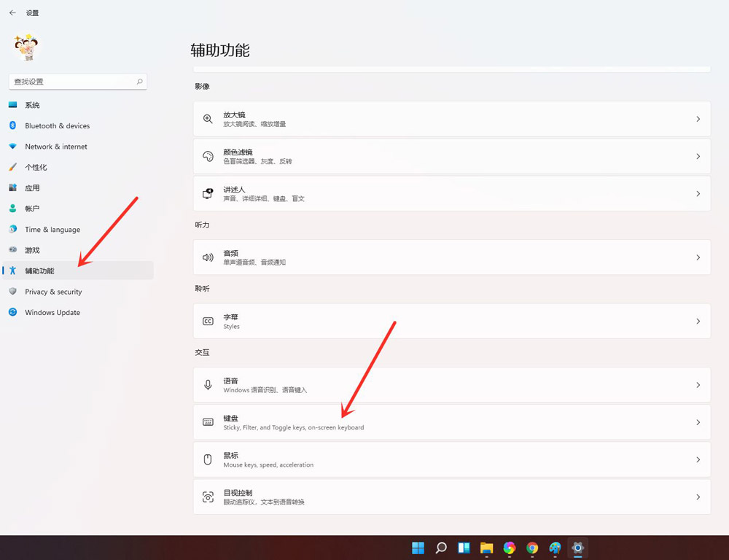Open the 鼠标 mouse accessibility settings

coord(452,459)
